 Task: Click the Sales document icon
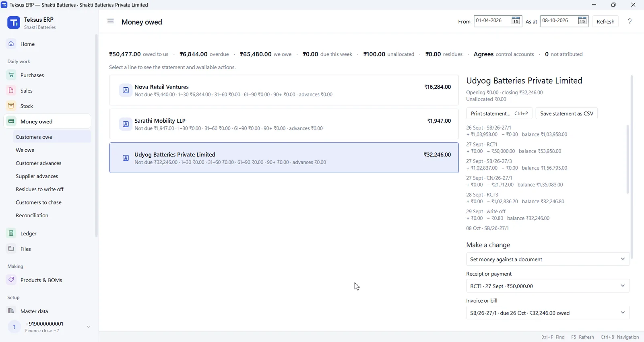[11, 90]
